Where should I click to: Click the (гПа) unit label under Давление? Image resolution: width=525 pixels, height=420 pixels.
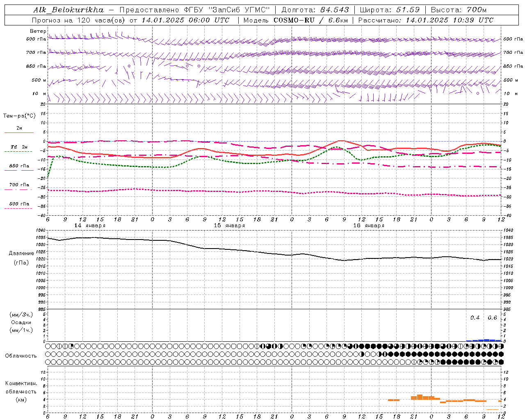[21, 263]
